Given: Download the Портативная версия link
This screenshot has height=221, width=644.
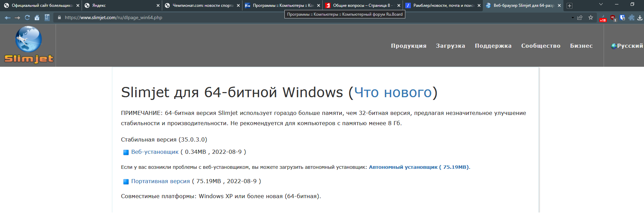Looking at the screenshot, I should [160, 181].
